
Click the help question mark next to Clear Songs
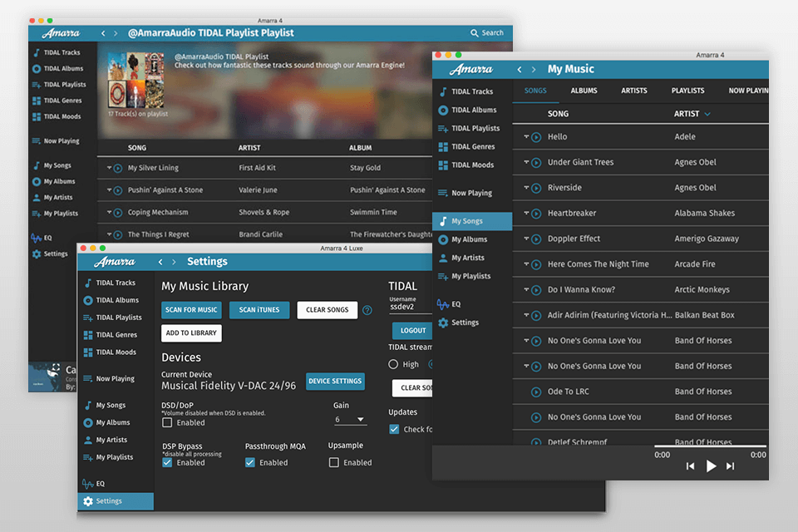367,310
